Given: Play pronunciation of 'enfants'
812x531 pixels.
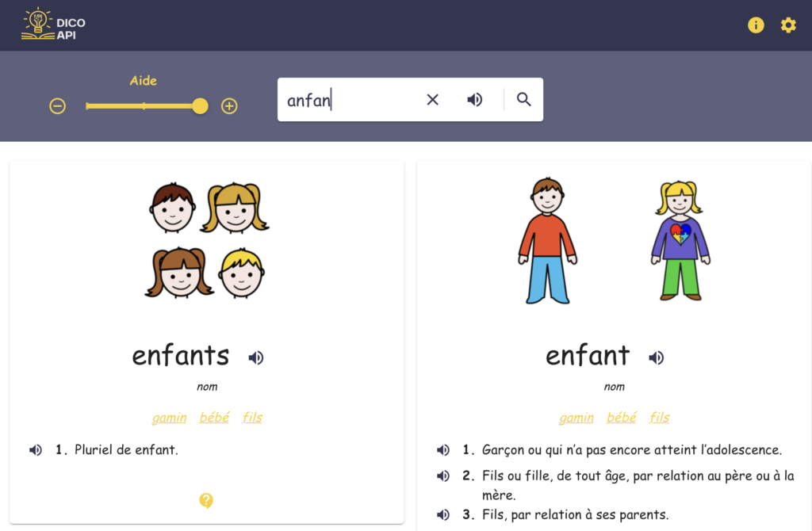Looking at the screenshot, I should coord(256,357).
